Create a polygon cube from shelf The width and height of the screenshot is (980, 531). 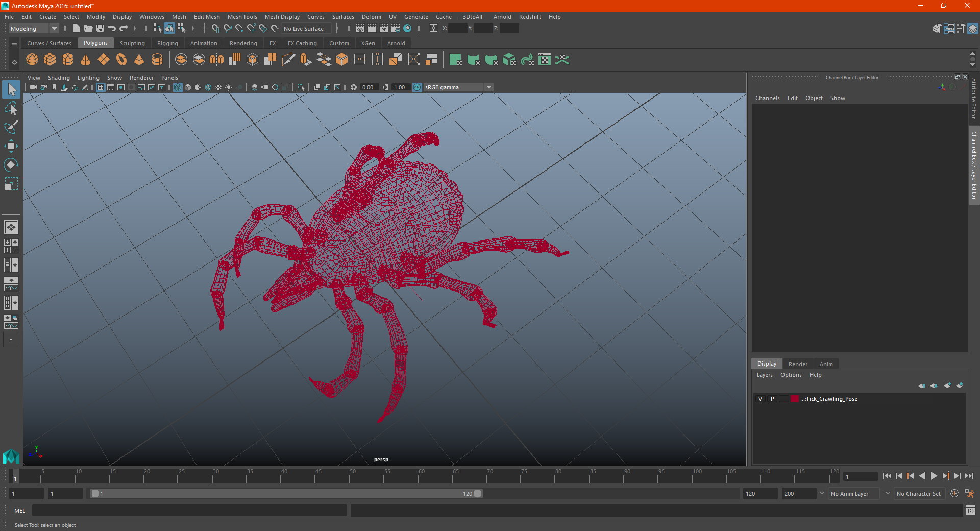tap(50, 60)
